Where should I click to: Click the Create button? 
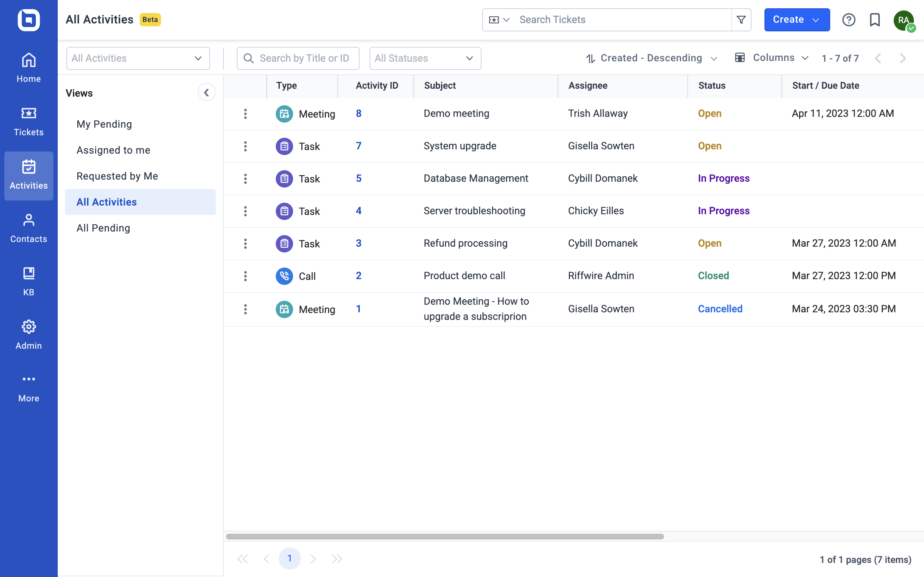(x=797, y=19)
